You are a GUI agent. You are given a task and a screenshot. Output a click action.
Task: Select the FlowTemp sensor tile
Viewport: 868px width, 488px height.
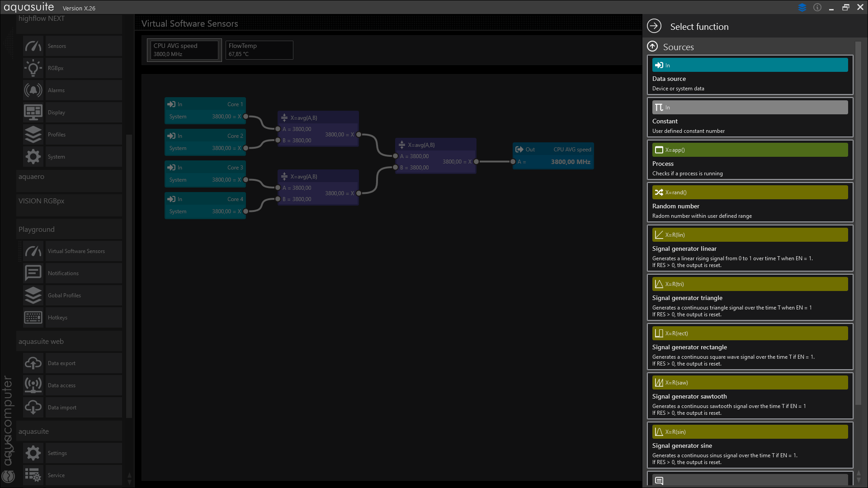[259, 50]
